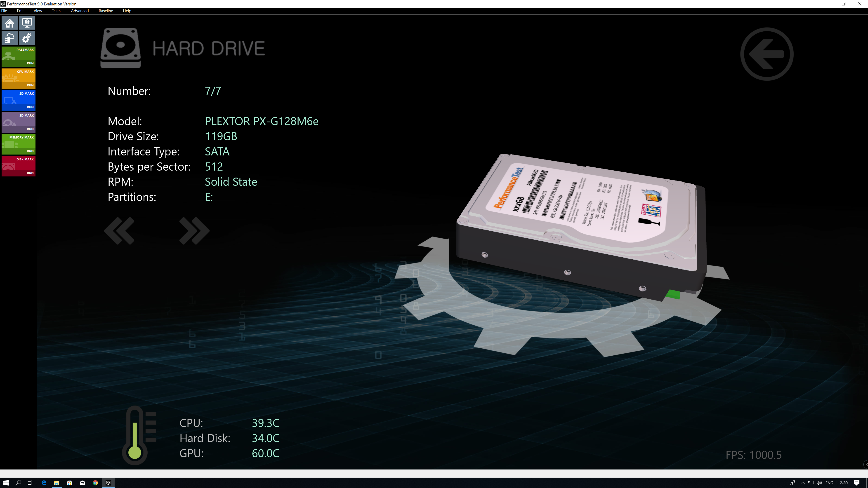The width and height of the screenshot is (868, 488).
Task: Run the CPU Mark test tile
Action: (x=19, y=78)
